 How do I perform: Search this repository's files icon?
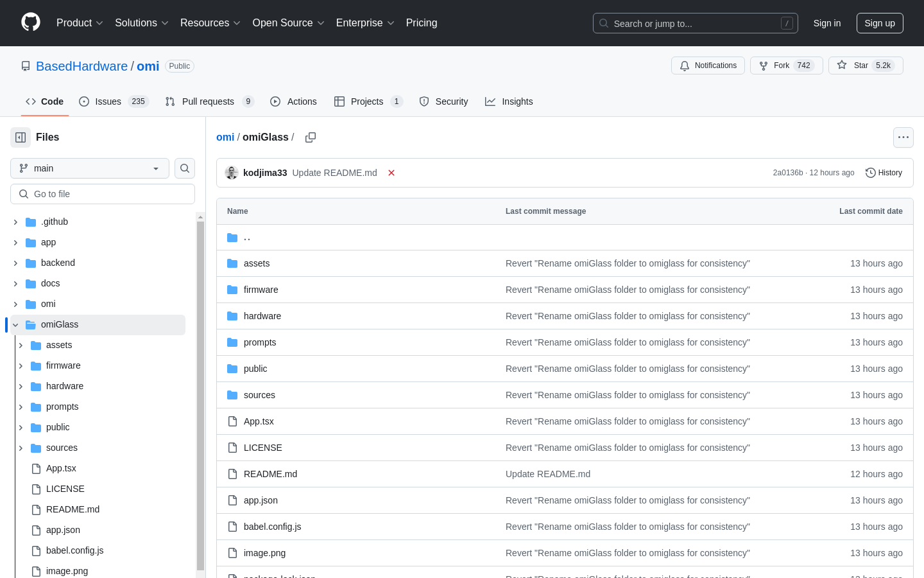185,168
